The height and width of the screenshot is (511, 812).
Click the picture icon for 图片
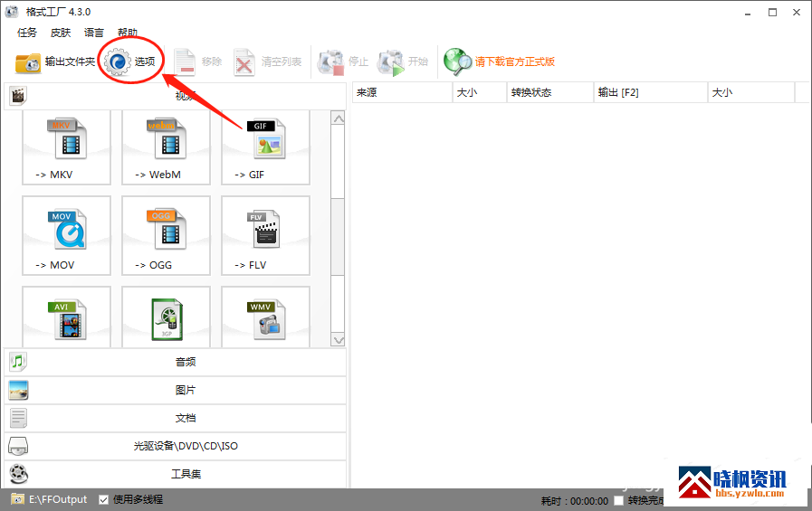(x=19, y=390)
